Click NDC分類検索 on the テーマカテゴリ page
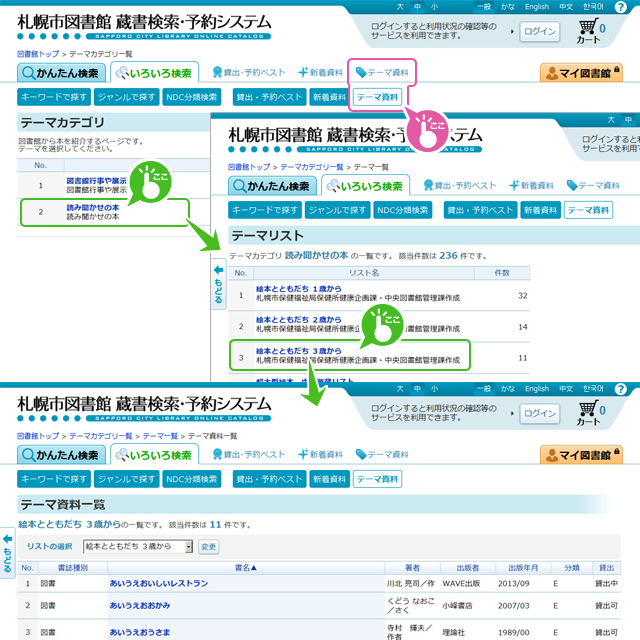 click(x=191, y=97)
